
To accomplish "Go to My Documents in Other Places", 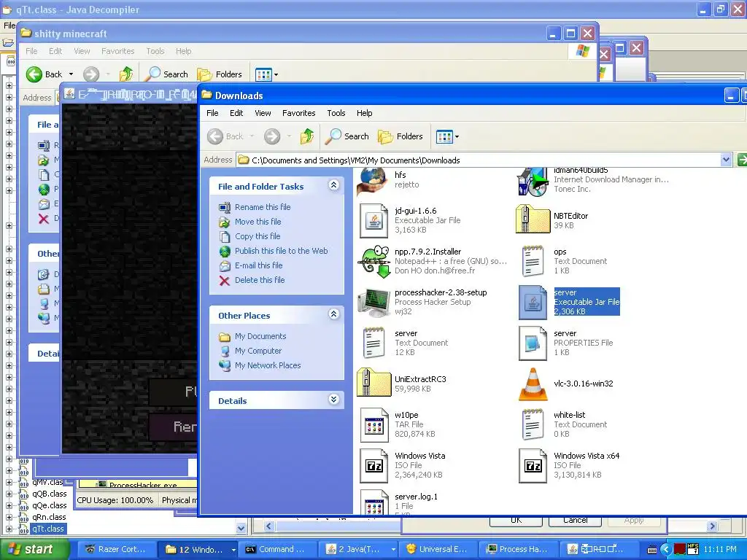I will 260,337.
